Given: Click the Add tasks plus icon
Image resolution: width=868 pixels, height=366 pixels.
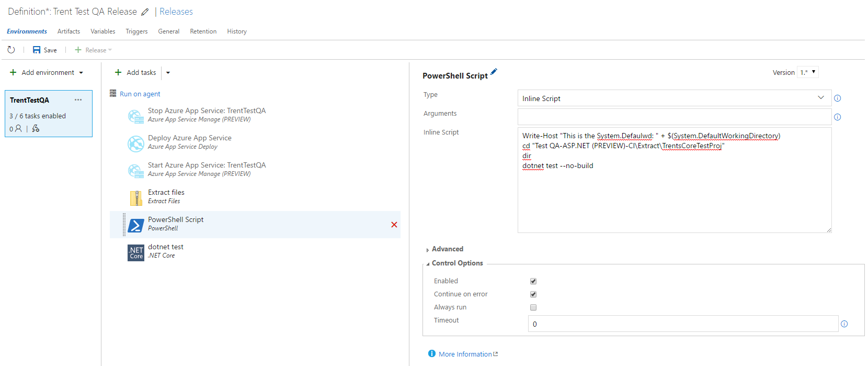Looking at the screenshot, I should 118,72.
